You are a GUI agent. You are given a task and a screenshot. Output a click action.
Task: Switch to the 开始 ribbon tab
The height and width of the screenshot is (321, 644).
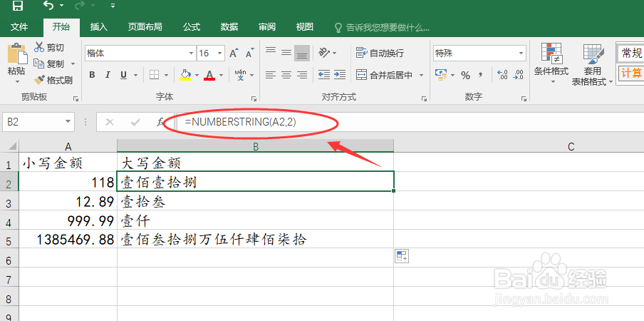tap(61, 27)
